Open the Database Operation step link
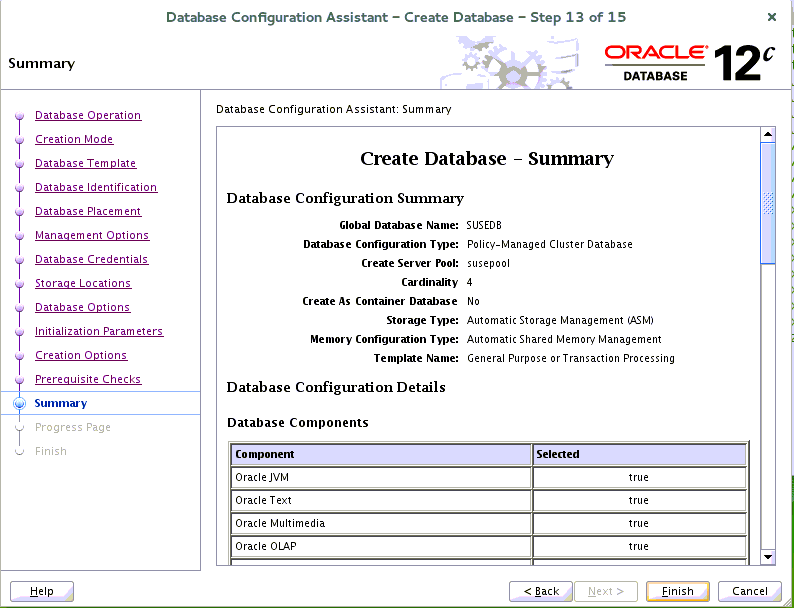This screenshot has width=794, height=608. coord(88,115)
